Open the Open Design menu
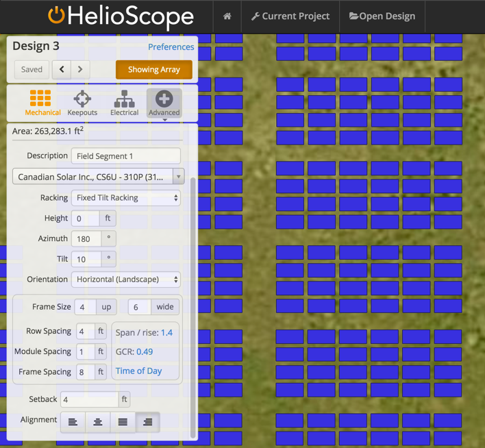Image resolution: width=485 pixels, height=448 pixels. 382,16
